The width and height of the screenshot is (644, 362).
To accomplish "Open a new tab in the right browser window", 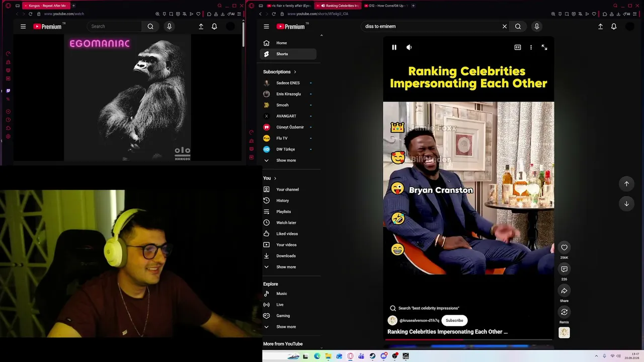I will pos(413,6).
